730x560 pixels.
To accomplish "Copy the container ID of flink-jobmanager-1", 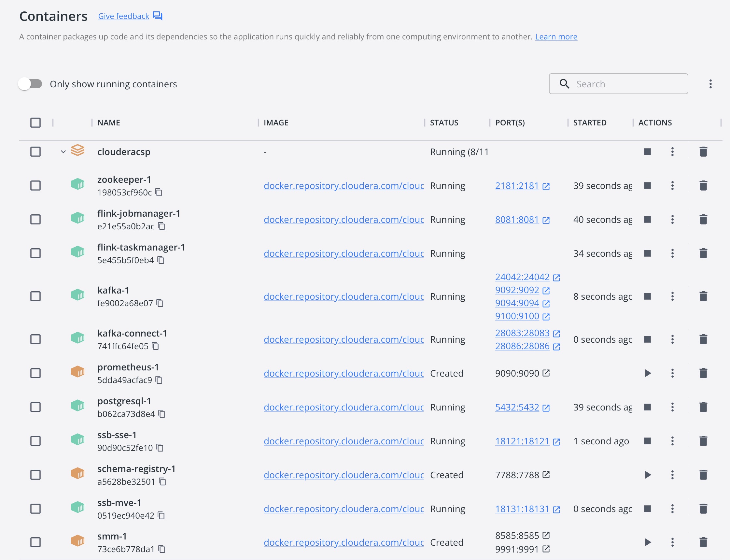I will pyautogui.click(x=161, y=226).
